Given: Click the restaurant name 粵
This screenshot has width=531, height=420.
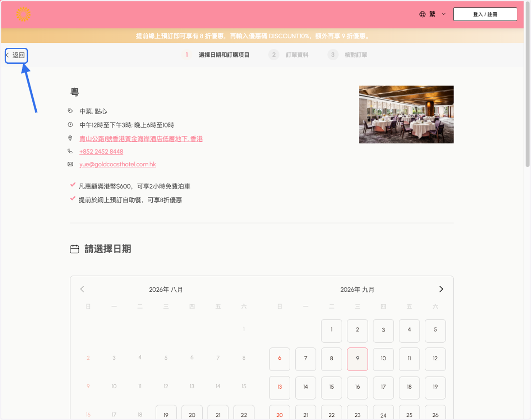Looking at the screenshot, I should point(75,92).
